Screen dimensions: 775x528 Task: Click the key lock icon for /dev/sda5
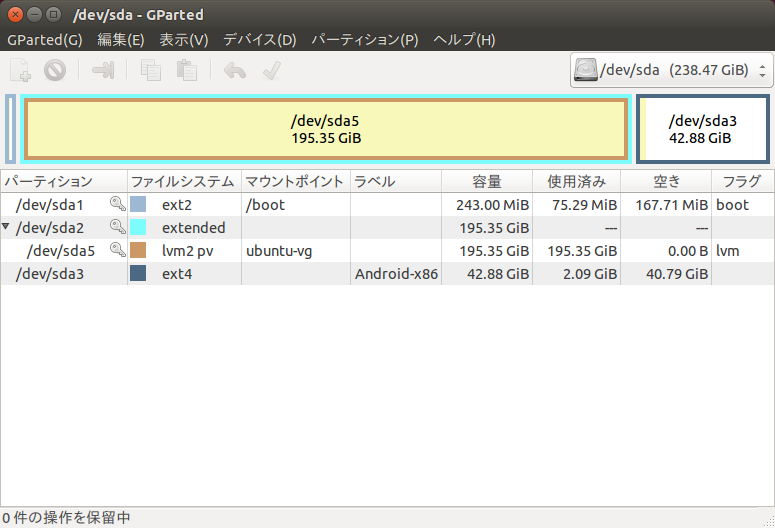[117, 250]
